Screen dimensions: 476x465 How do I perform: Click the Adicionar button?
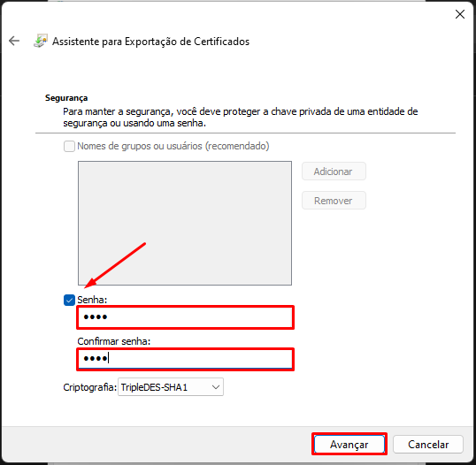pyautogui.click(x=334, y=172)
